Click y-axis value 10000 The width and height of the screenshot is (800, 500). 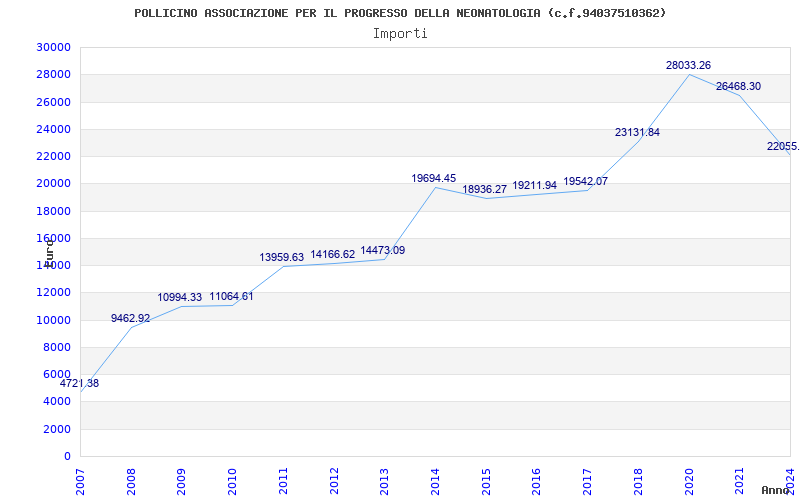pos(53,320)
